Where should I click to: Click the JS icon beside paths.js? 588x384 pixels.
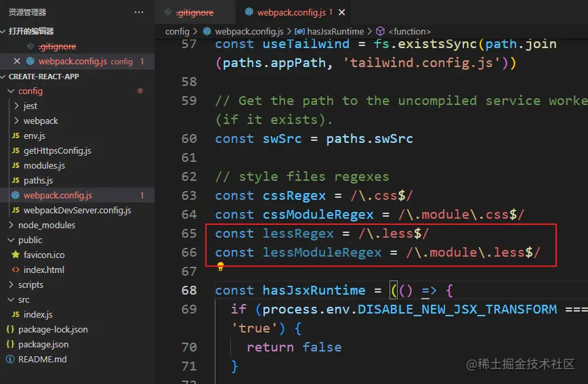pos(16,180)
